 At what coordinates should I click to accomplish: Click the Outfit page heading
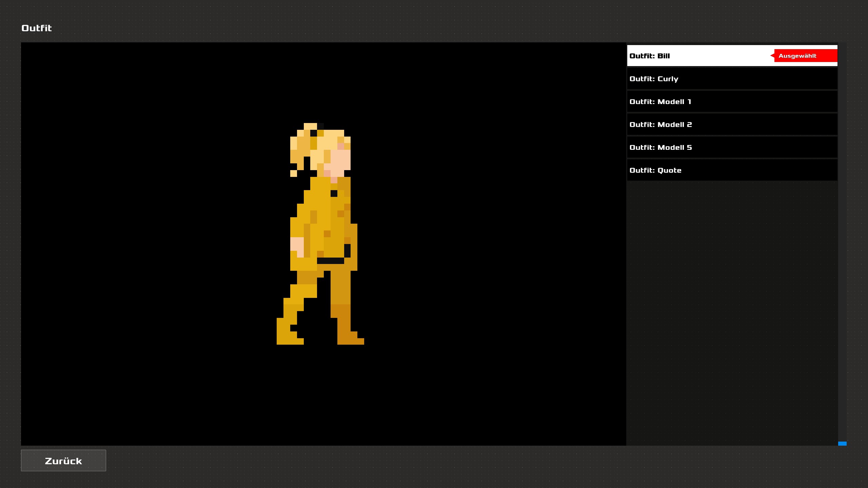(37, 28)
